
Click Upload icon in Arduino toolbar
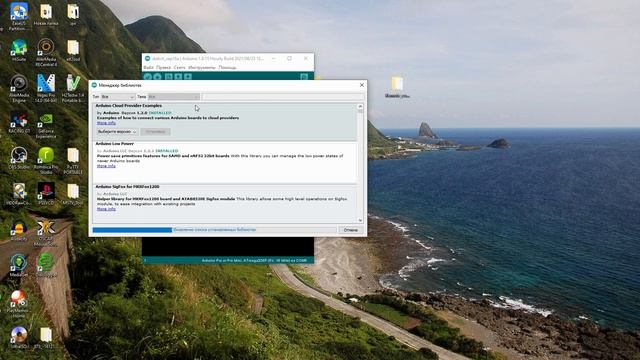coord(158,76)
